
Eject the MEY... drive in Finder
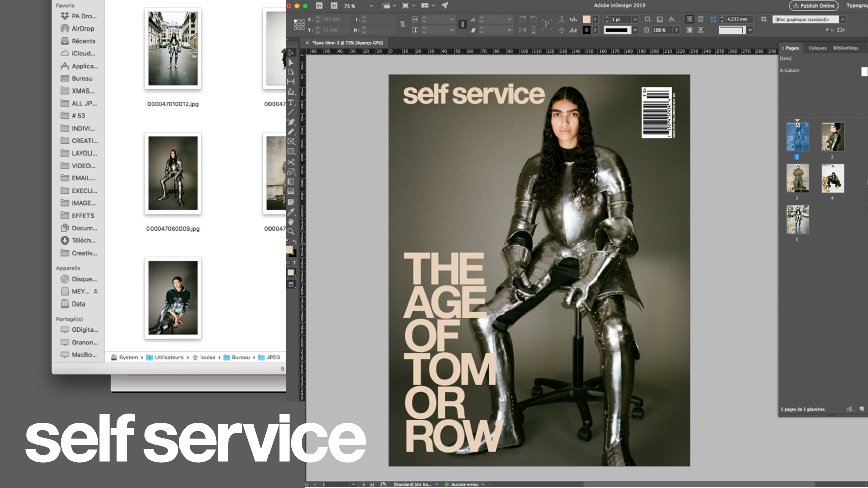point(95,291)
